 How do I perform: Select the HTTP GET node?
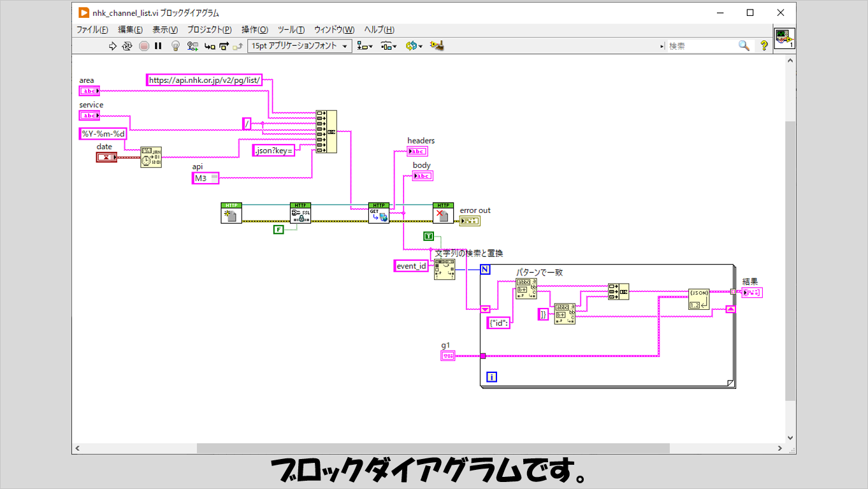(x=379, y=213)
